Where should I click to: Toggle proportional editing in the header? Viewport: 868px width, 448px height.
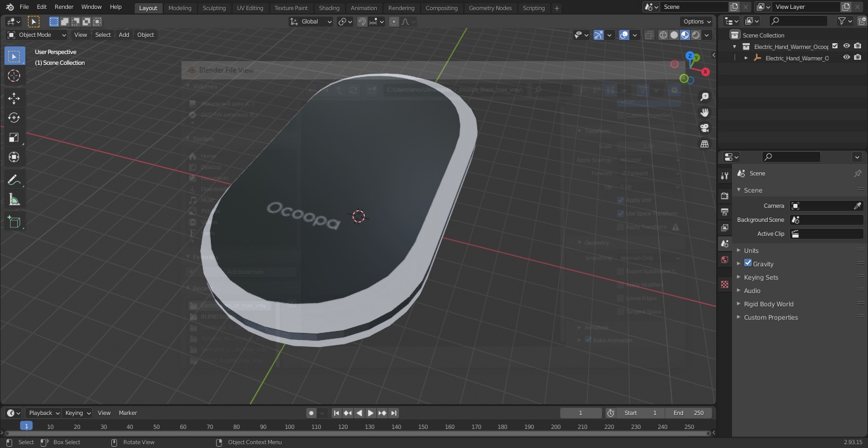click(394, 22)
